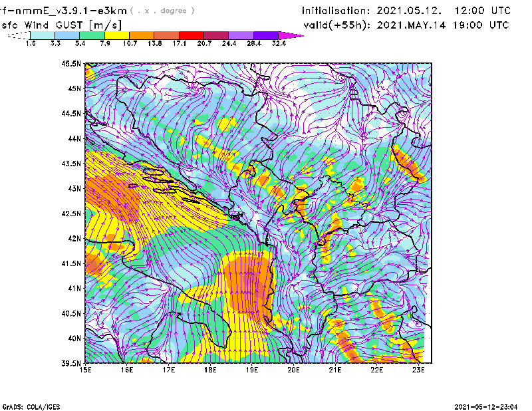Viewport: 532px width, 411px height.
Task: Click the 43.5N latitude label
Action: [x=71, y=164]
